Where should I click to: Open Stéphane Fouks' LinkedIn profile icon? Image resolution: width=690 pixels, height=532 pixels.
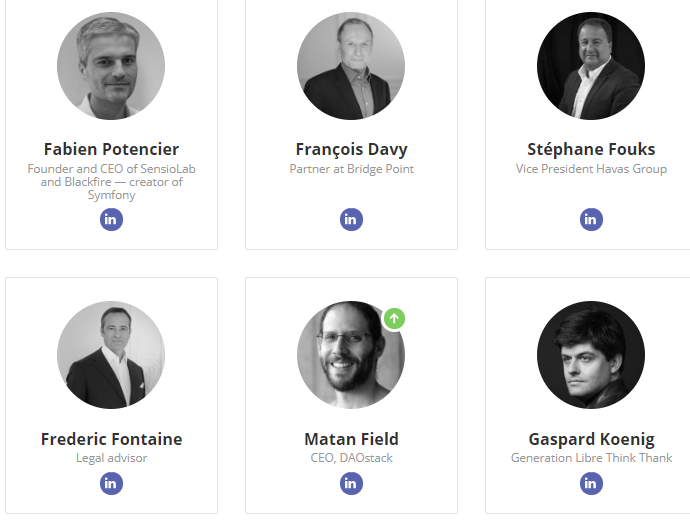point(591,219)
